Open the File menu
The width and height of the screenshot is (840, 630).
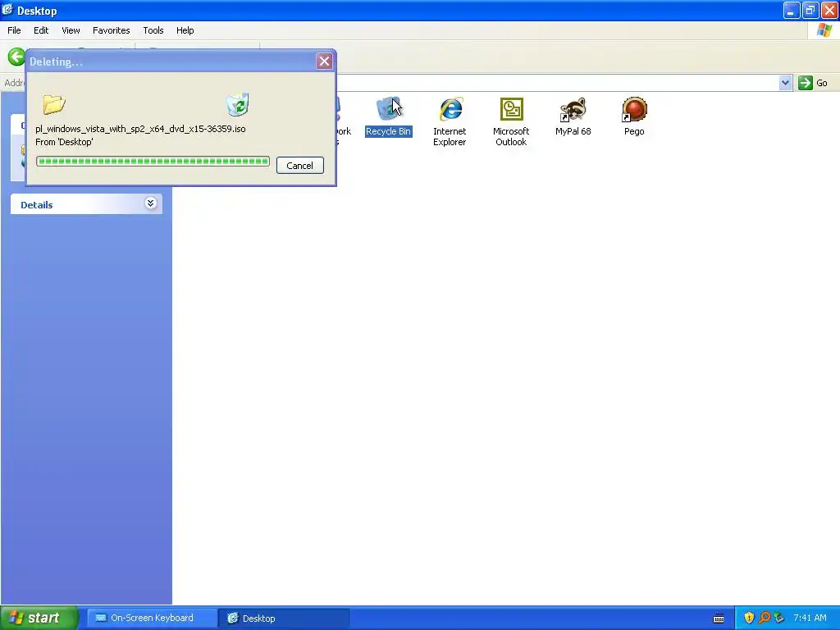tap(14, 30)
